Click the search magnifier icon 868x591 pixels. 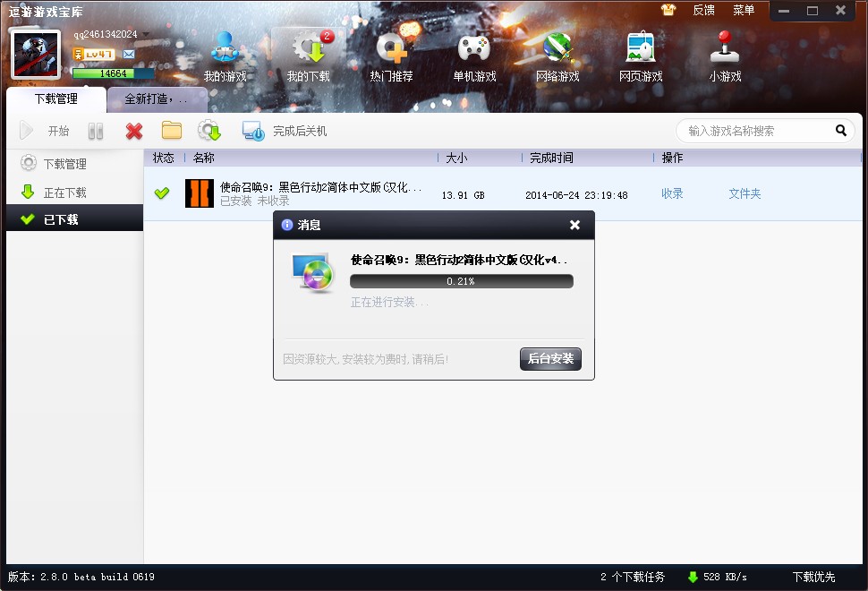[x=841, y=130]
